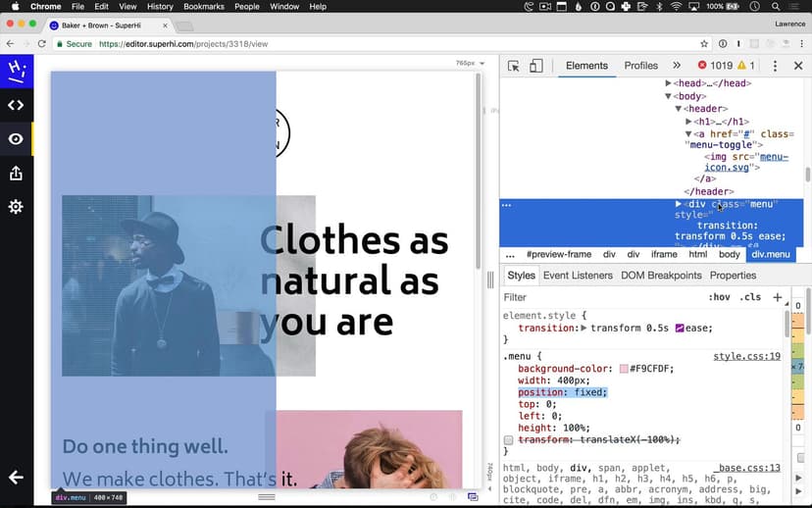Screen dimensions: 812x508
Task: Enable the transform translateX property checkbox
Action: point(509,440)
